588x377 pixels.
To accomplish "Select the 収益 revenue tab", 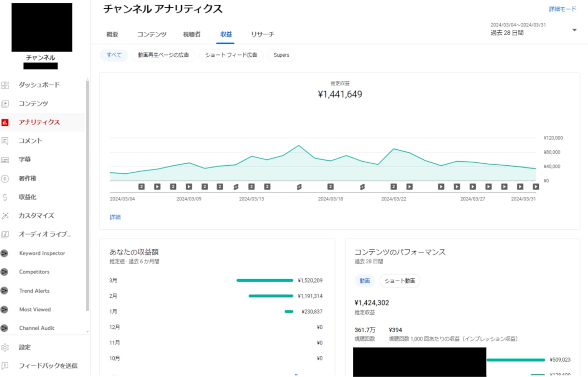I will coord(226,35).
